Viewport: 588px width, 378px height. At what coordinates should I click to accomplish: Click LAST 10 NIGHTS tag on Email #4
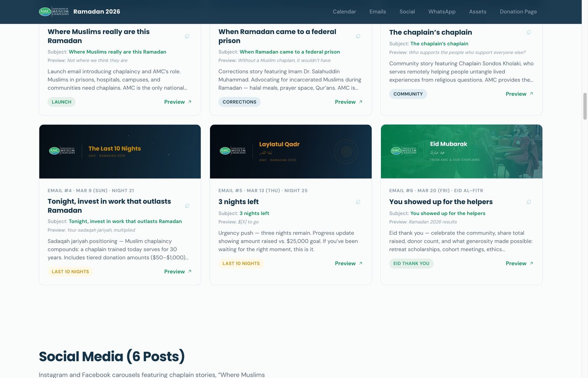tap(70, 272)
